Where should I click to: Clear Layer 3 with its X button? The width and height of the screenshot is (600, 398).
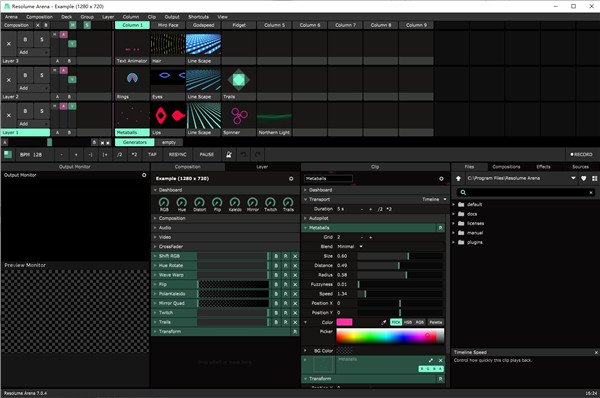tap(9, 44)
